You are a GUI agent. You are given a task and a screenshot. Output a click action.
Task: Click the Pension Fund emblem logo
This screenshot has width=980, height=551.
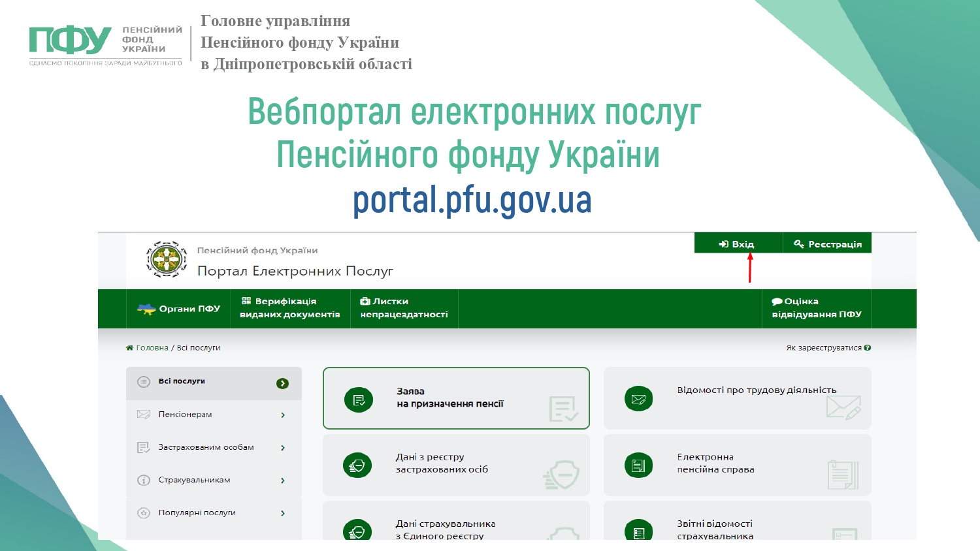(x=167, y=259)
